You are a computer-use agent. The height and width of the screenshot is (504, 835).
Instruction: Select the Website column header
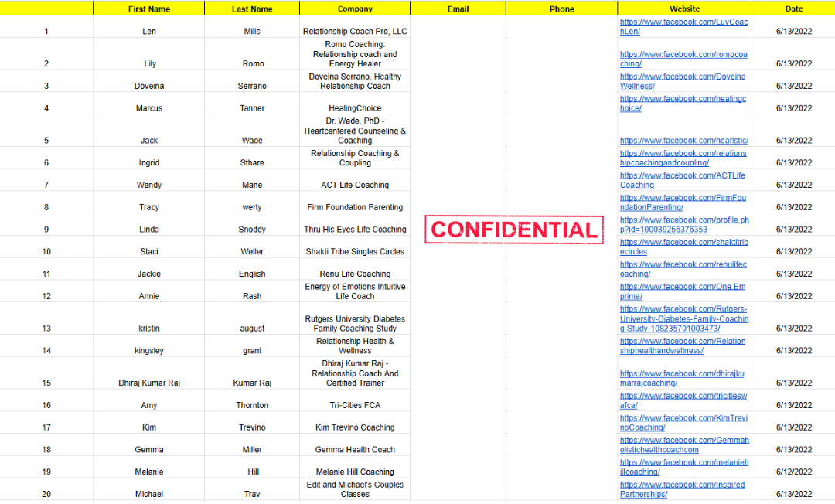coord(685,9)
